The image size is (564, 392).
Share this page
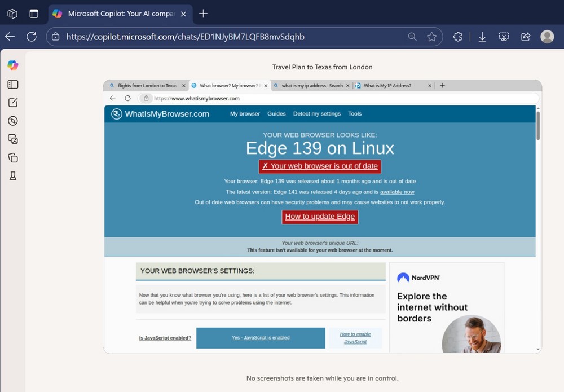pos(526,37)
